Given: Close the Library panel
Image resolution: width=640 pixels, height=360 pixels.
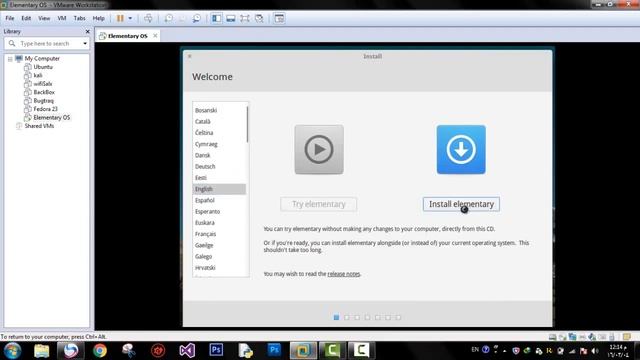Looking at the screenshot, I should pyautogui.click(x=87, y=31).
